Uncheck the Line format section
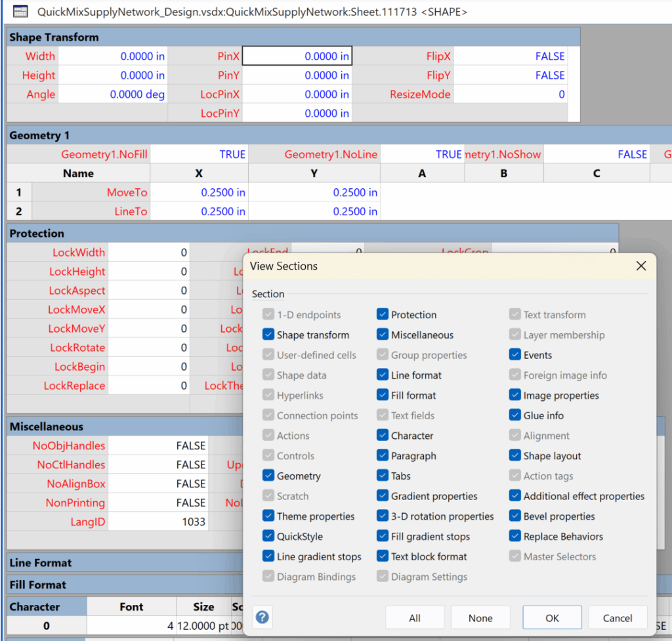The image size is (672, 641). click(x=383, y=375)
